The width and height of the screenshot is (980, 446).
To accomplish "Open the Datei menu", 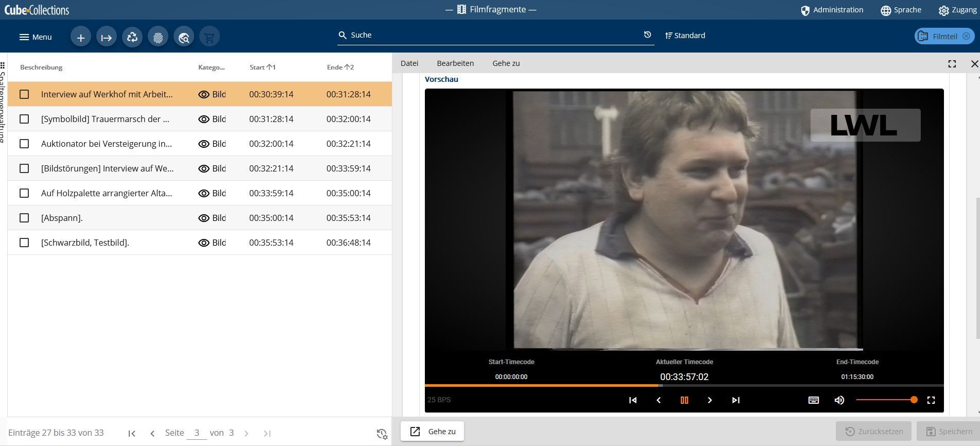I will (409, 63).
